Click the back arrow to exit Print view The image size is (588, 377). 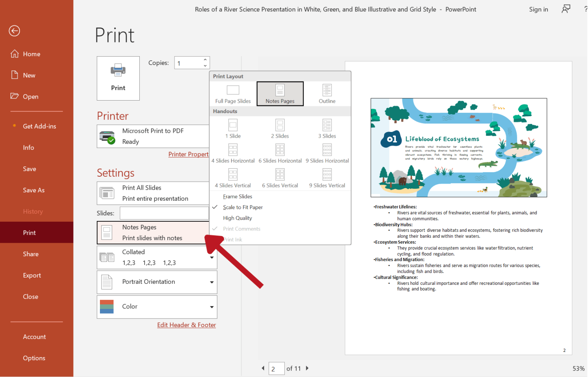point(14,31)
